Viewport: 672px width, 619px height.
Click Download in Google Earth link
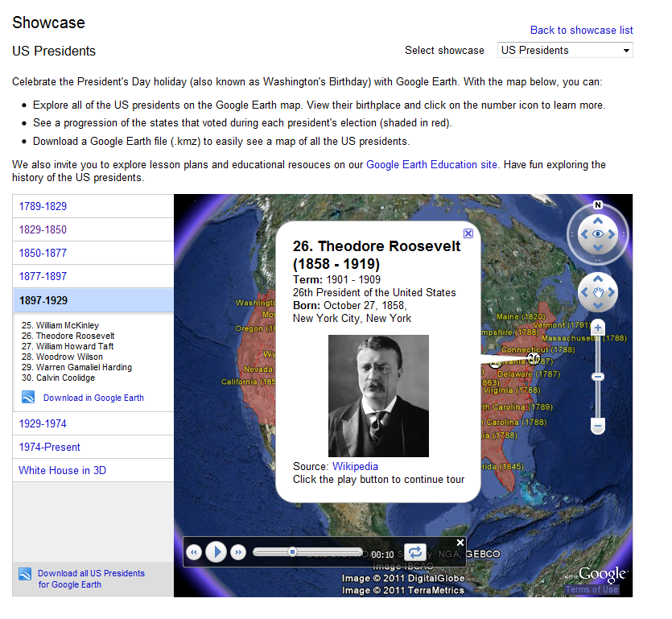coord(93,398)
